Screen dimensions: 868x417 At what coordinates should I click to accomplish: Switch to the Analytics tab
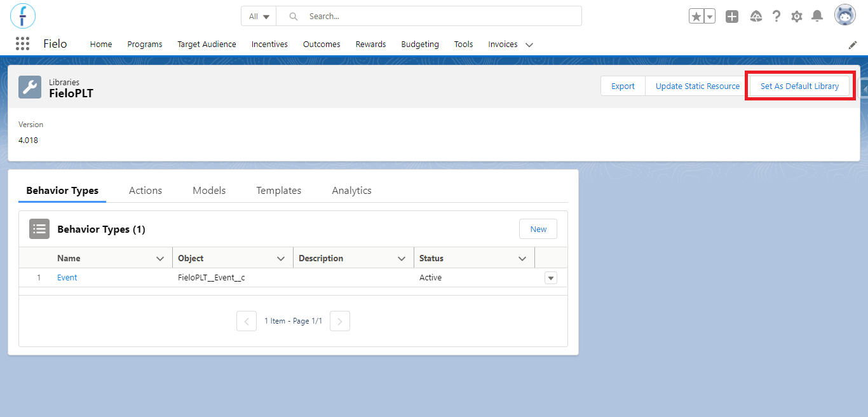point(351,191)
